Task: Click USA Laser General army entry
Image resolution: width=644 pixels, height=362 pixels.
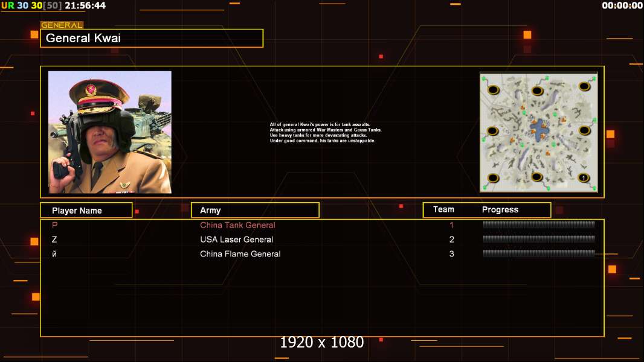Action: coord(237,240)
